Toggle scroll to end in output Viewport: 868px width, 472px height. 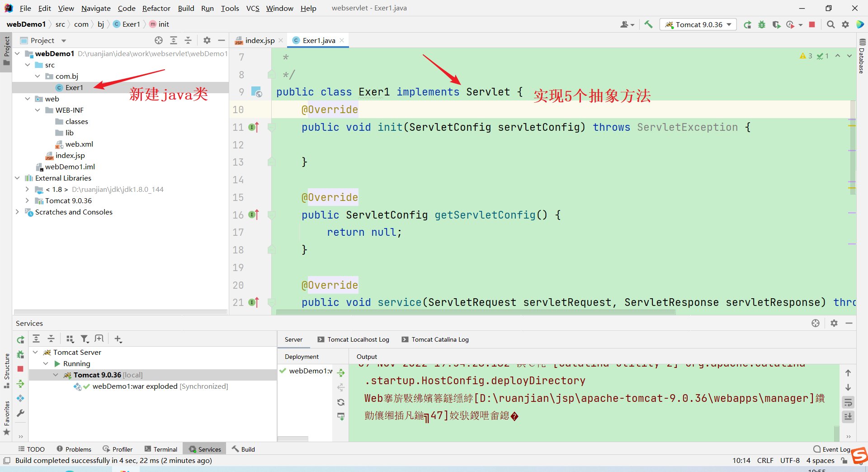pos(848,416)
